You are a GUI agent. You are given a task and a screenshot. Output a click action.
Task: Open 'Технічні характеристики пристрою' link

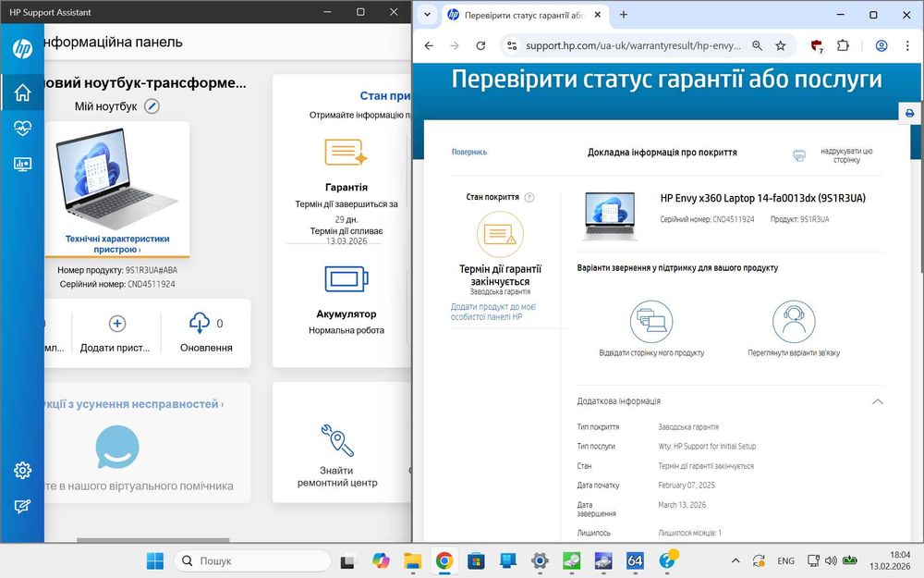(117, 243)
